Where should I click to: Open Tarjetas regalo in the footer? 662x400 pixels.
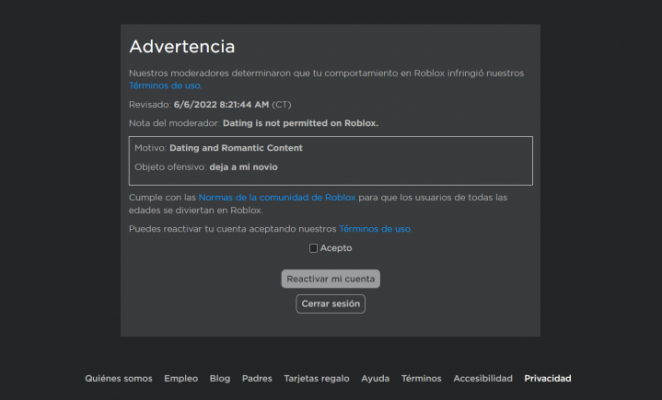pos(316,379)
